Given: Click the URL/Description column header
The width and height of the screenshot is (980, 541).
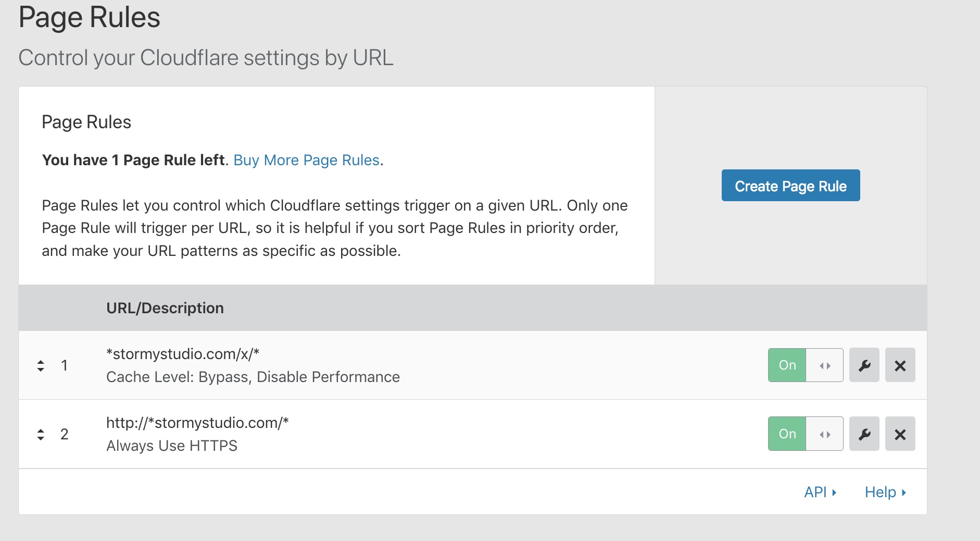Looking at the screenshot, I should 165,308.
